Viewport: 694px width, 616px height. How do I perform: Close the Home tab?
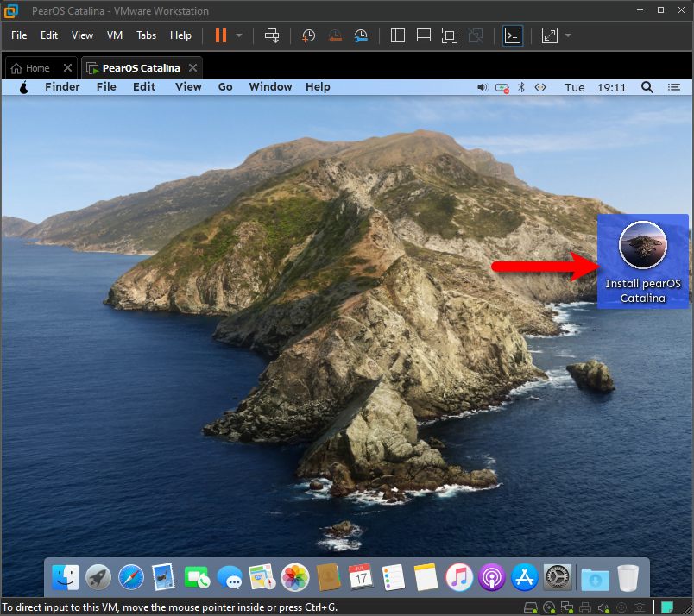point(67,67)
